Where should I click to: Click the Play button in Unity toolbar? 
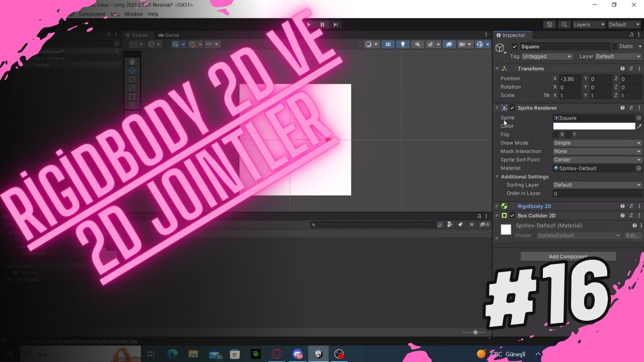point(309,24)
